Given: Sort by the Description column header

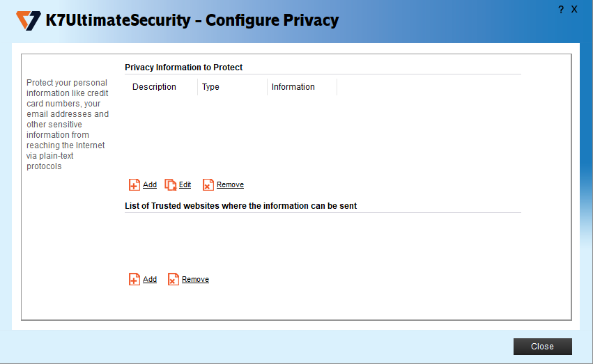Looking at the screenshot, I should tap(154, 87).
